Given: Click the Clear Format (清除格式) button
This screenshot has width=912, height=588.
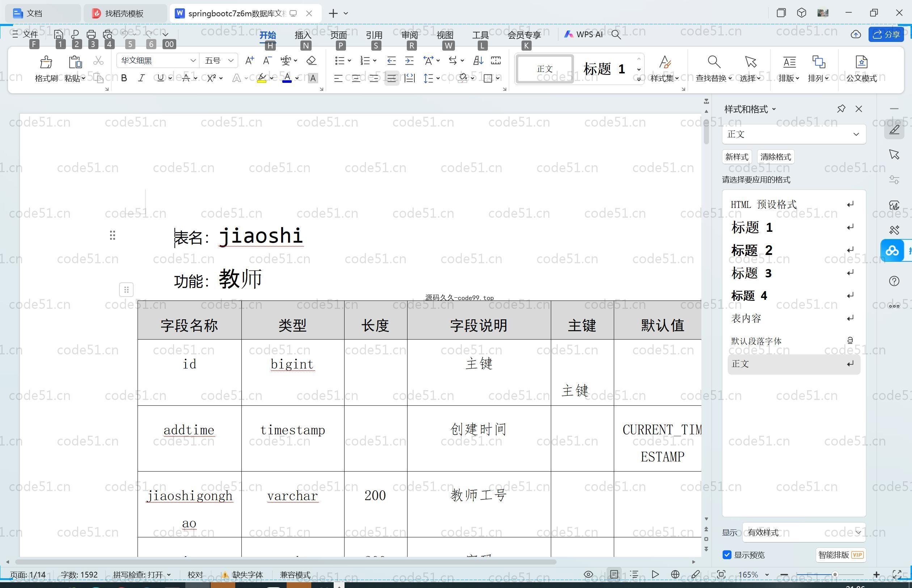Looking at the screenshot, I should [776, 157].
